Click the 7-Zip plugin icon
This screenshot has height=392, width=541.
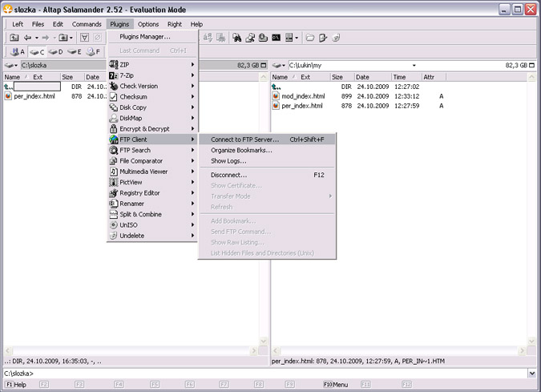click(x=113, y=75)
